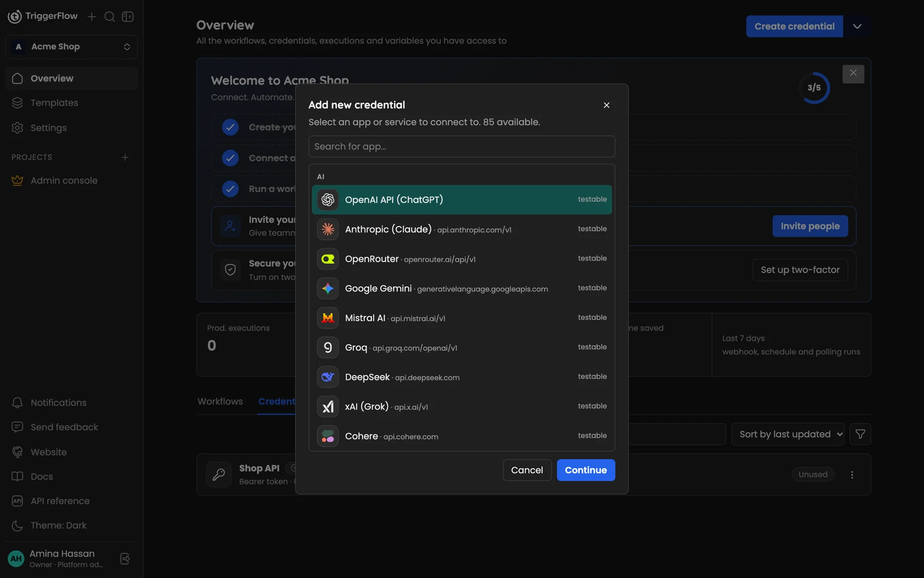Image resolution: width=924 pixels, height=578 pixels.
Task: Select the DeepSeek icon
Action: click(328, 377)
